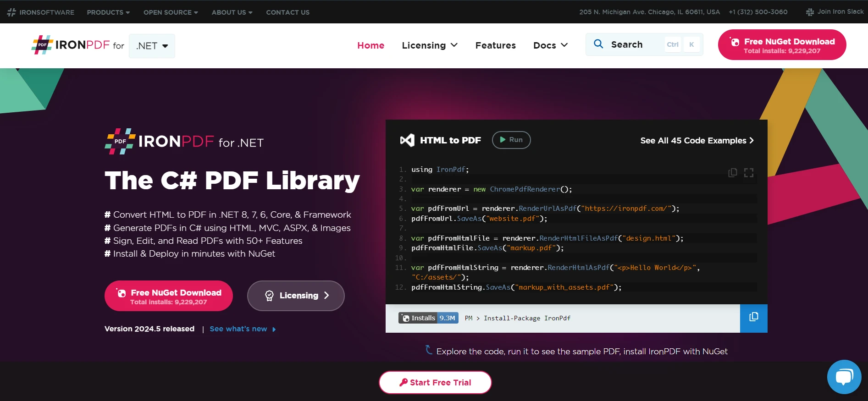The image size is (868, 401).
Task: Click the 'Install & Deploy in minutes with NuGet' bullet
Action: [190, 253]
